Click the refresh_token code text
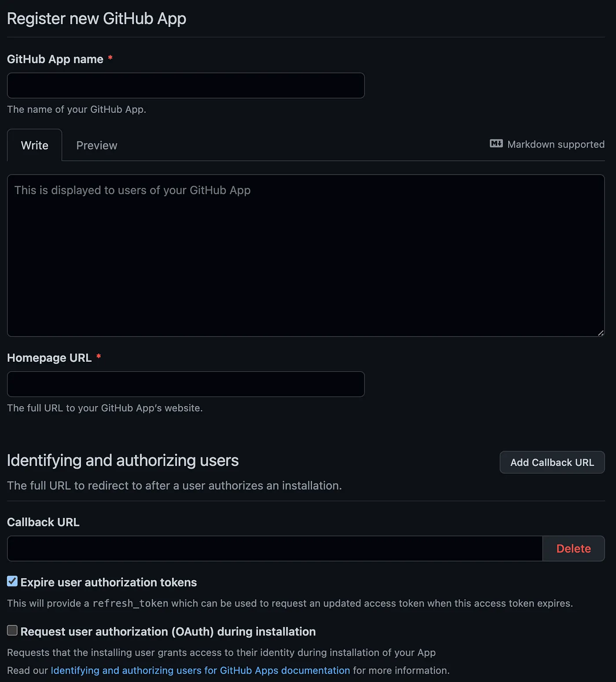616x682 pixels. (x=130, y=604)
